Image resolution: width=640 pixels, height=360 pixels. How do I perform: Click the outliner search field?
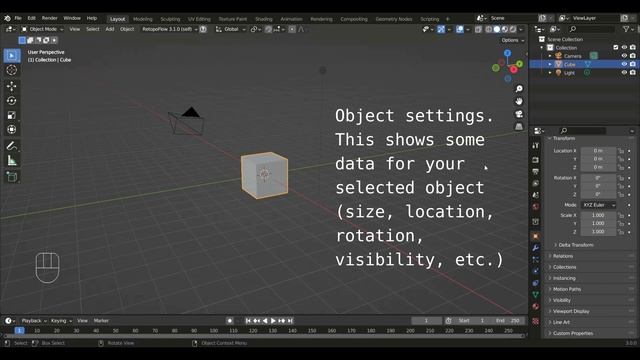[591, 29]
